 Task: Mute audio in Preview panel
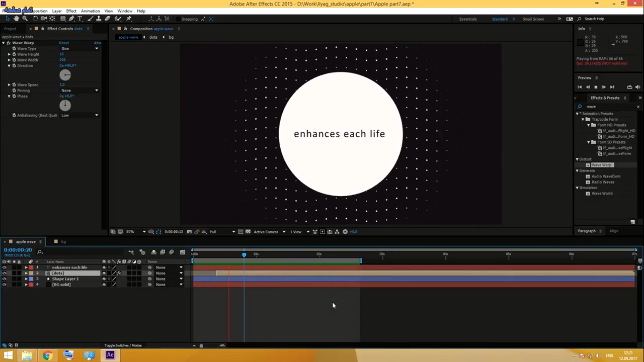pos(637,87)
